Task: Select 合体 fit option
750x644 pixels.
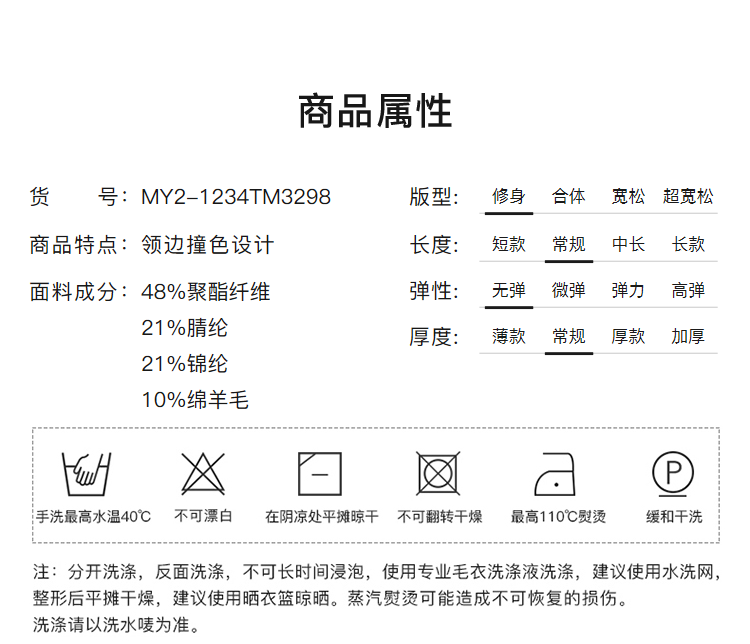Action: (569, 197)
